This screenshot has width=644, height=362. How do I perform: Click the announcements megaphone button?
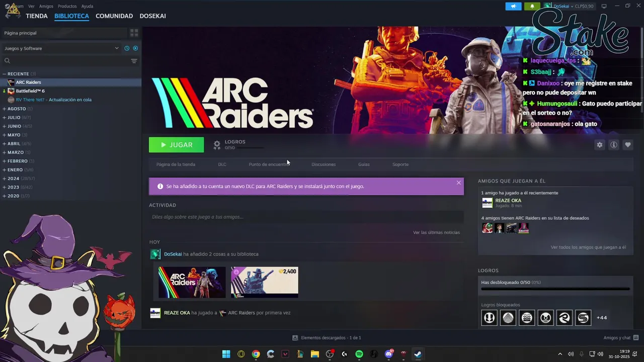[513, 6]
